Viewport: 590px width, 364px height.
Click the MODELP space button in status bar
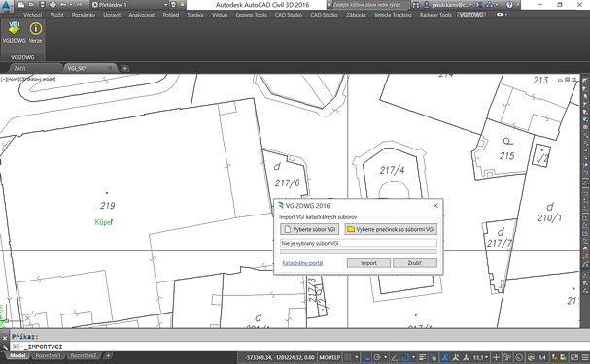click(330, 357)
